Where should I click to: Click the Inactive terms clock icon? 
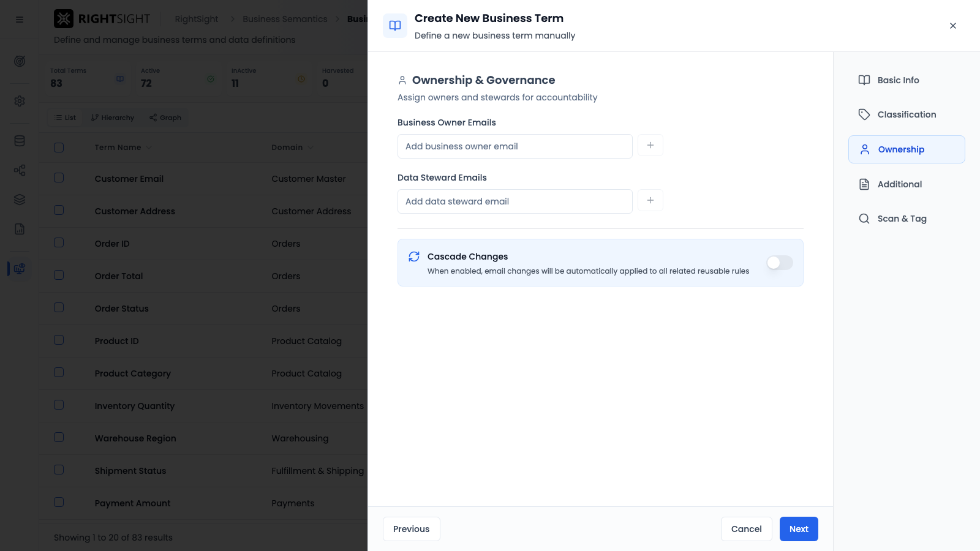(301, 79)
